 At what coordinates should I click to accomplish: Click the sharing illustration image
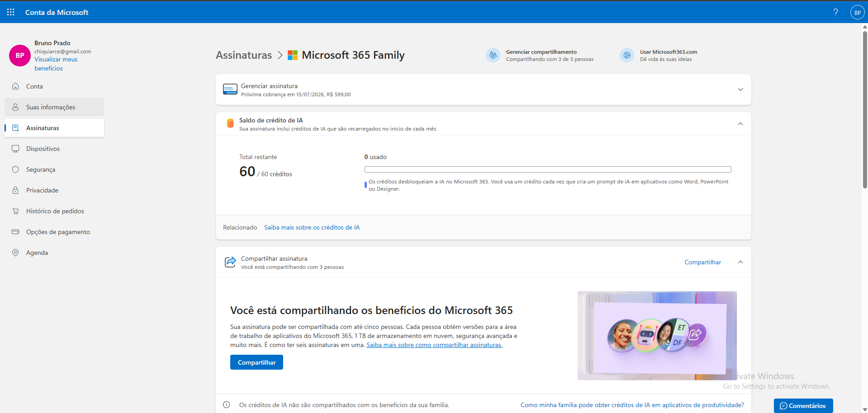(x=657, y=336)
